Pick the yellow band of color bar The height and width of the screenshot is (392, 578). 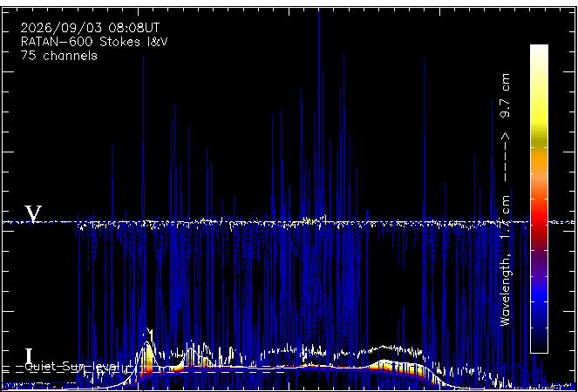point(539,118)
